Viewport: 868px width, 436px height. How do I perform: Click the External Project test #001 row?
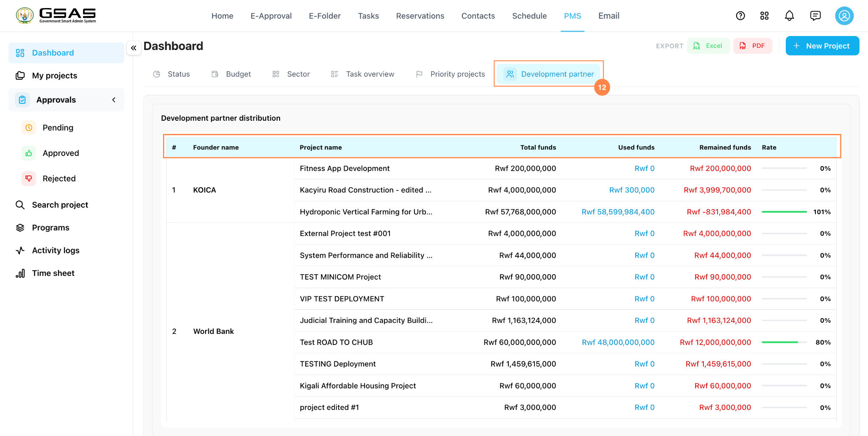point(565,233)
